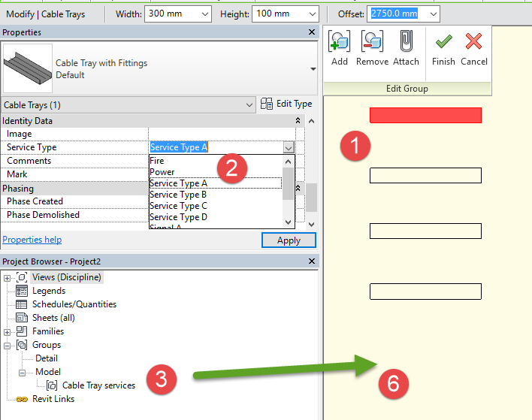
Task: Click Properties scrollbar down arrow
Action: (312, 224)
